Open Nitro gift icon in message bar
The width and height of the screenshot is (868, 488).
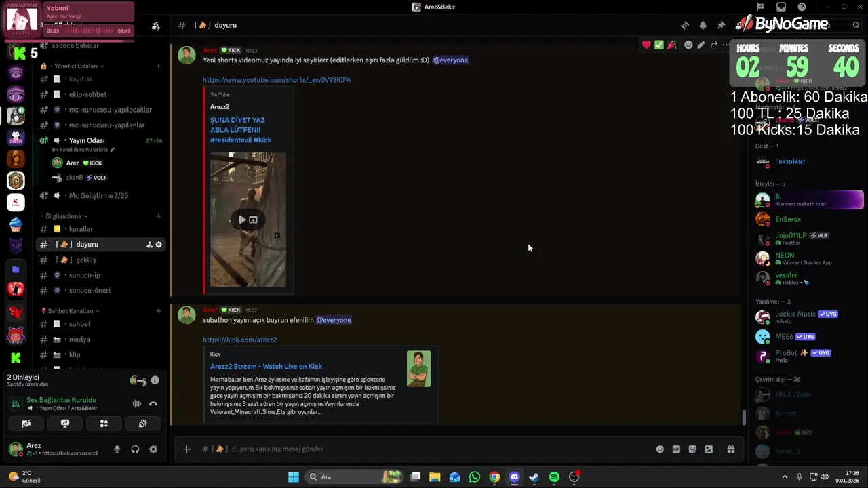731,449
